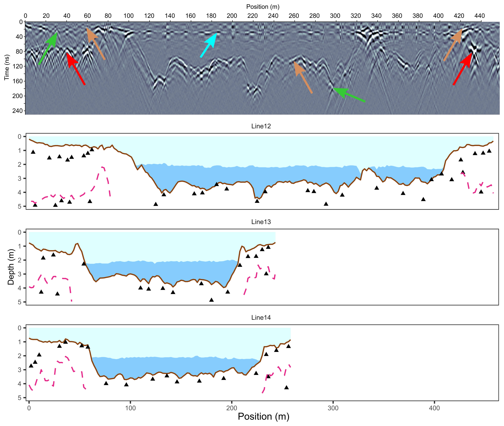
Task: Click the 400 tick on bottom axis
Action: click(x=434, y=408)
